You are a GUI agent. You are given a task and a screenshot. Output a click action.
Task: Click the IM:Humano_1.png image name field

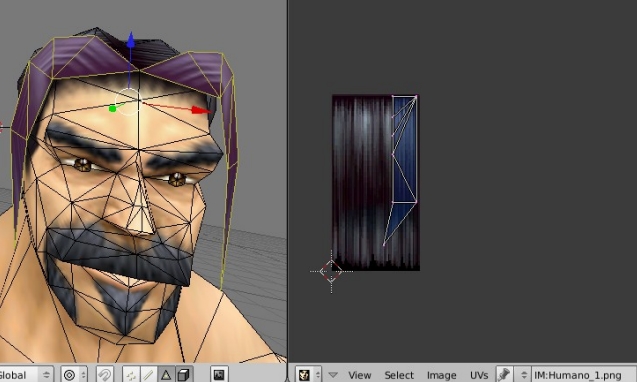pyautogui.click(x=584, y=374)
